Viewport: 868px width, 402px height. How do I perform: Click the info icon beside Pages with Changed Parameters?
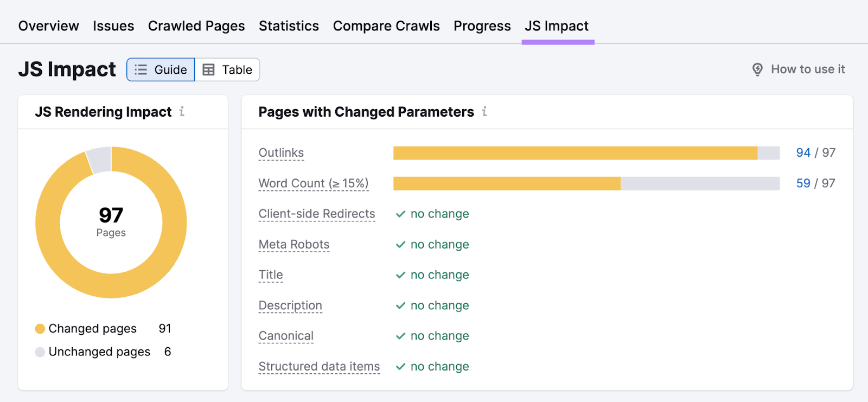click(484, 111)
